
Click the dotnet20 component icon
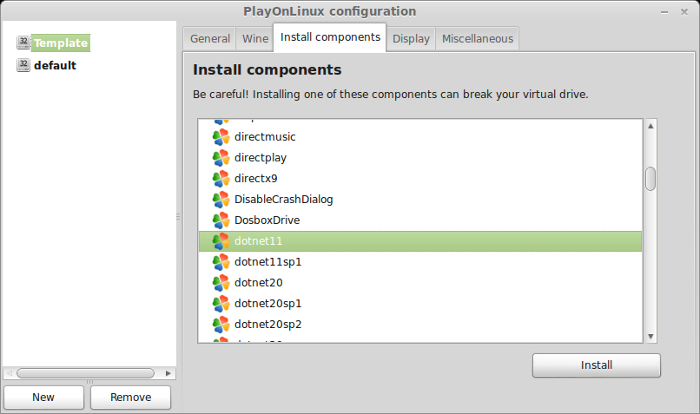(221, 283)
